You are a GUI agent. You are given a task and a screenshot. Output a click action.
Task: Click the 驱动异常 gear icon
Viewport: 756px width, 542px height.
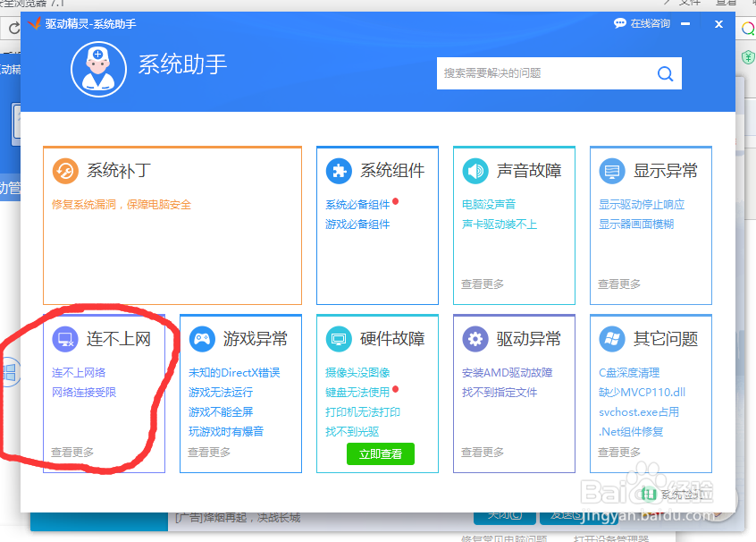click(x=474, y=338)
